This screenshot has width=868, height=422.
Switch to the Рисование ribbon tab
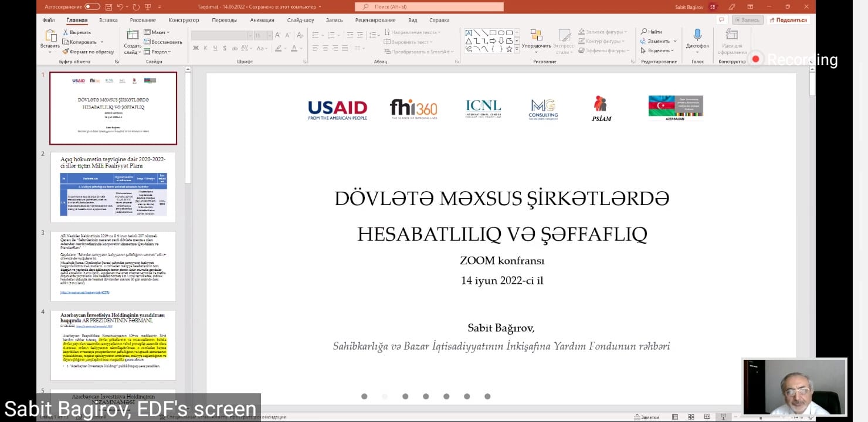tap(143, 20)
